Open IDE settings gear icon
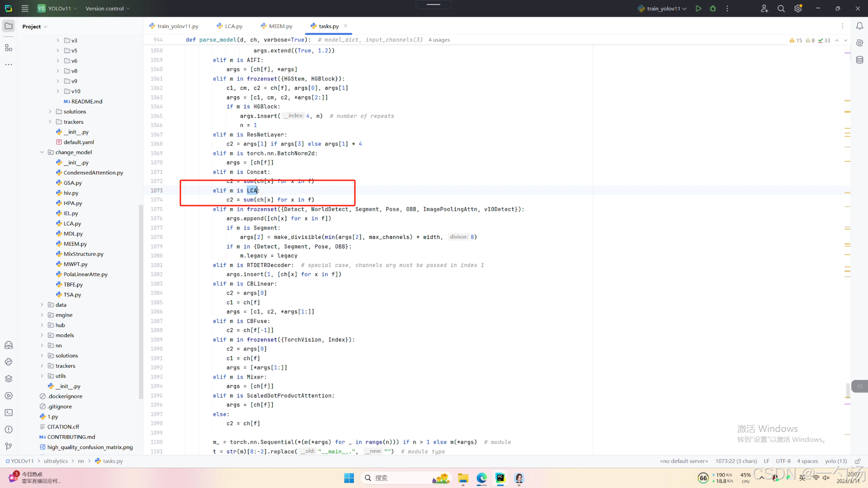Screen dimensions: 868x488 pyautogui.click(x=798, y=9)
